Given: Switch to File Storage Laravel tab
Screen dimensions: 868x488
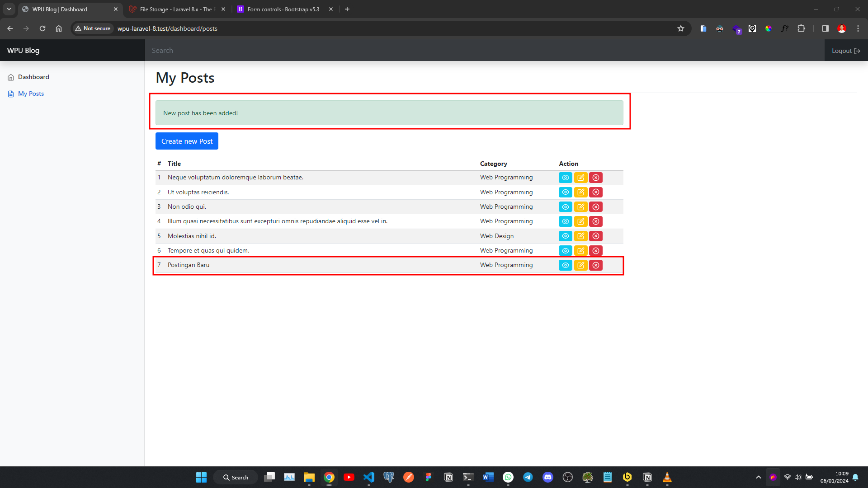Looking at the screenshot, I should pyautogui.click(x=176, y=9).
